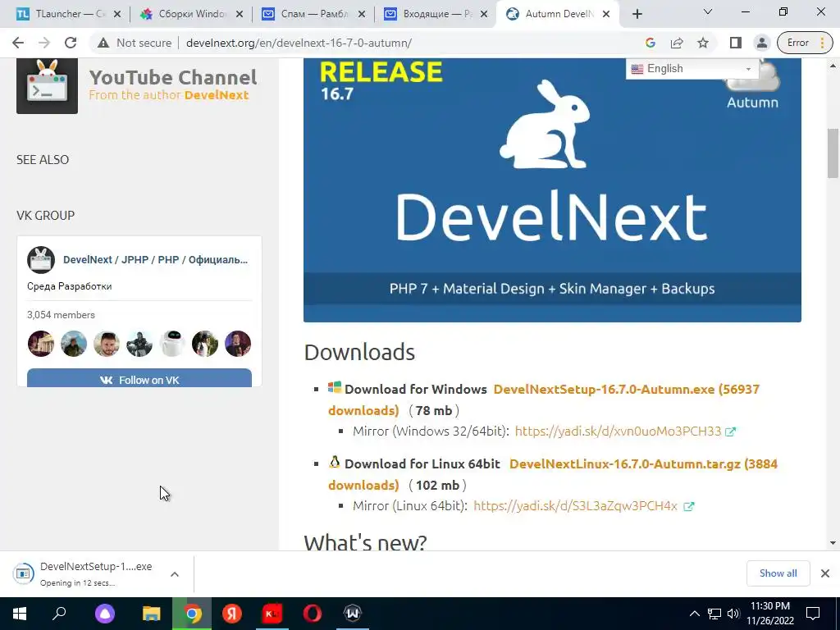Open the YouTube Channel rabbit logo

pyautogui.click(x=47, y=85)
